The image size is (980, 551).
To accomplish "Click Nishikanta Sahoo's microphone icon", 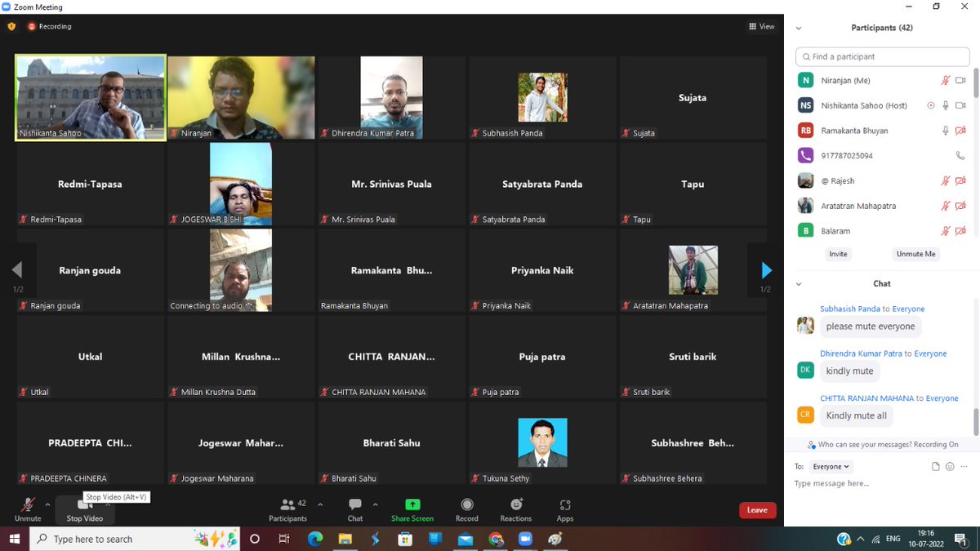I will coord(946,105).
